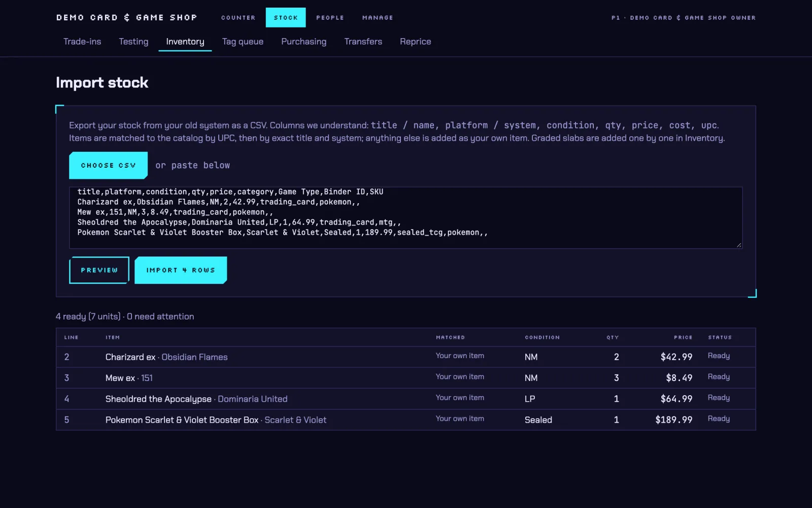Click Sheoldred the Apocalypse item name
Screen dimensions: 812x508
tap(158, 399)
